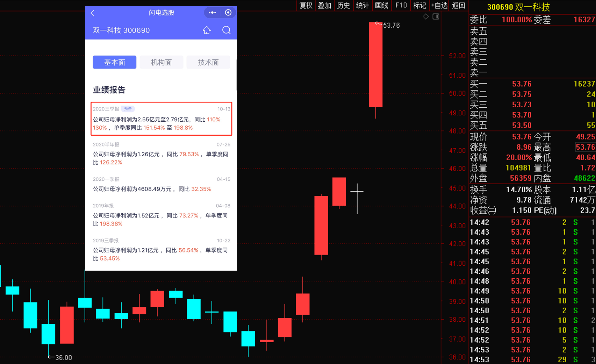Screen dimensions: 596x364
Task: Open the 复权 toolbar option
Action: click(306, 5)
